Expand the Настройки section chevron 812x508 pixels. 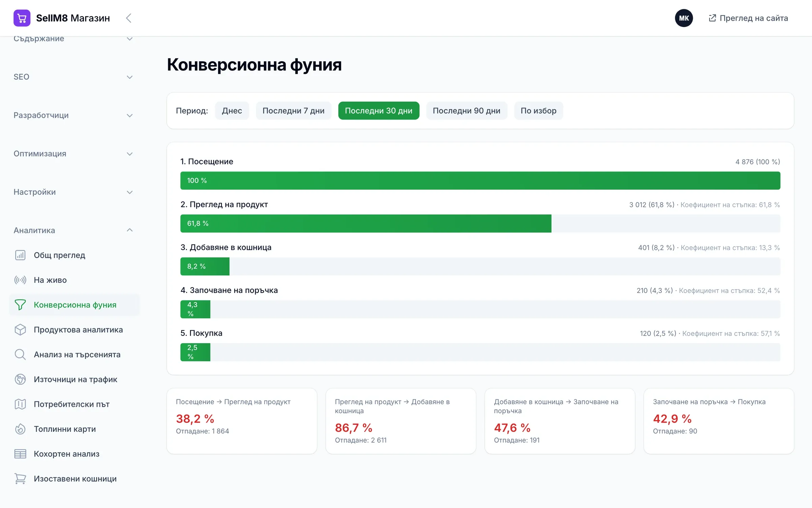tap(130, 192)
